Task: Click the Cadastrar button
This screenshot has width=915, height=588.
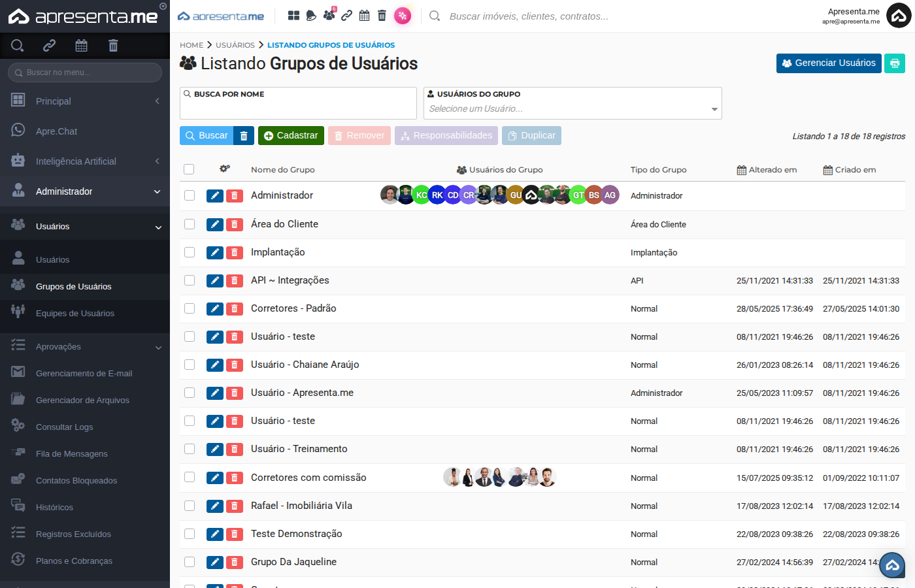Action: tap(291, 136)
